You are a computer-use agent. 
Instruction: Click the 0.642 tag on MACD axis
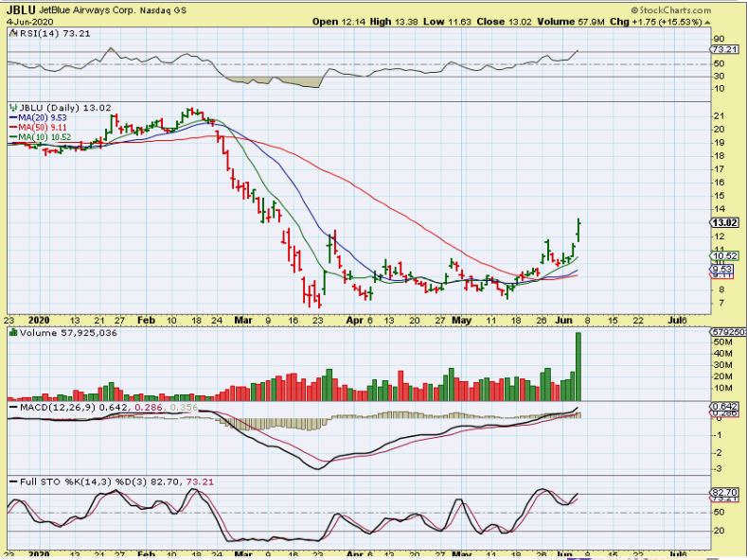click(724, 406)
